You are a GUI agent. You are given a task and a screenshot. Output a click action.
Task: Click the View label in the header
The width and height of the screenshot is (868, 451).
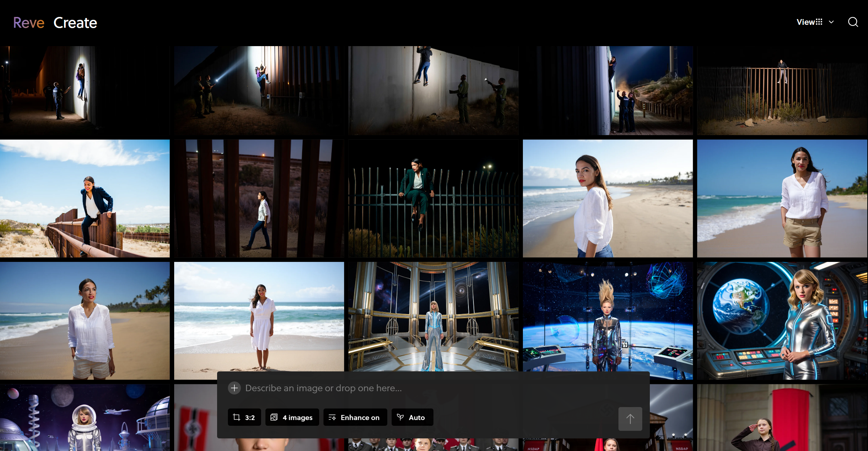[x=805, y=22]
